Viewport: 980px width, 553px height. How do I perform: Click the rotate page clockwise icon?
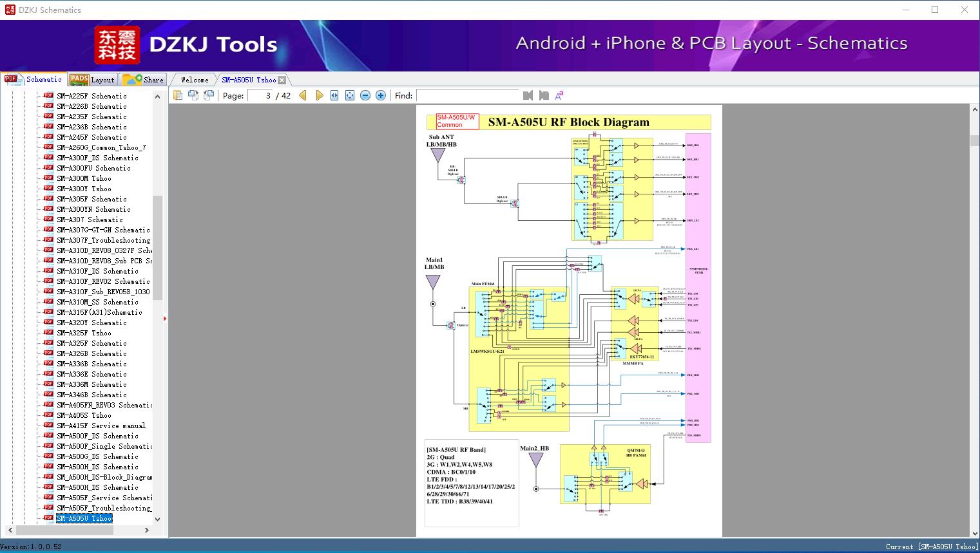[209, 95]
